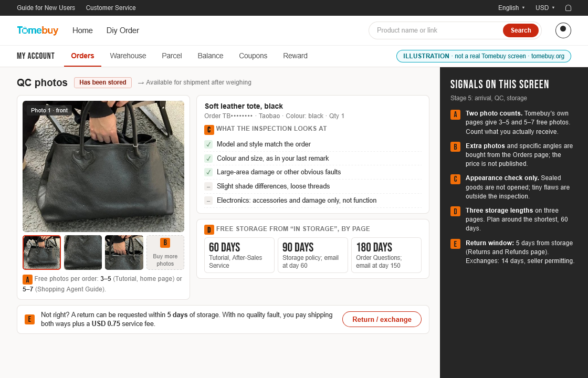This screenshot has width=588, height=378.
Task: Click check mark beside Large-area damage row
Action: (208, 172)
